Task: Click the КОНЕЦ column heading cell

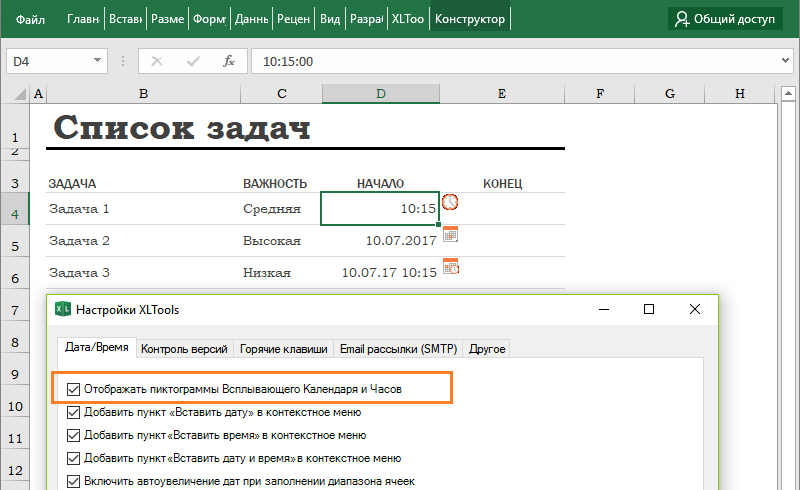Action: (x=503, y=183)
